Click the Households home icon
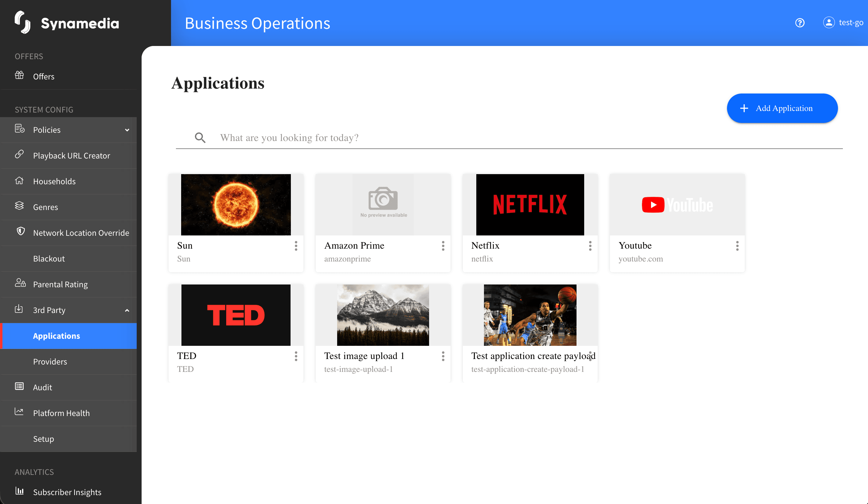 [x=19, y=180]
